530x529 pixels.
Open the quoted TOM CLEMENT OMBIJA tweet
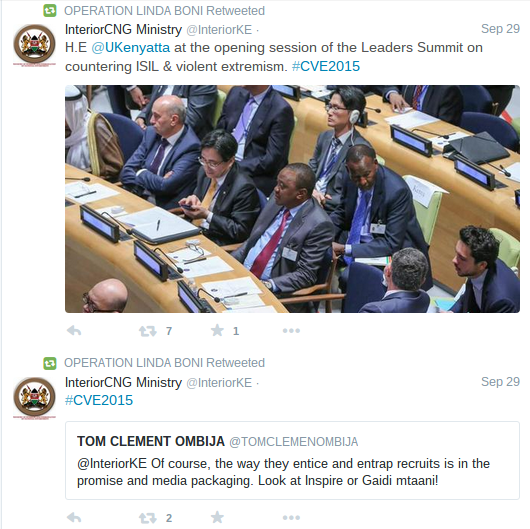pyautogui.click(x=292, y=460)
